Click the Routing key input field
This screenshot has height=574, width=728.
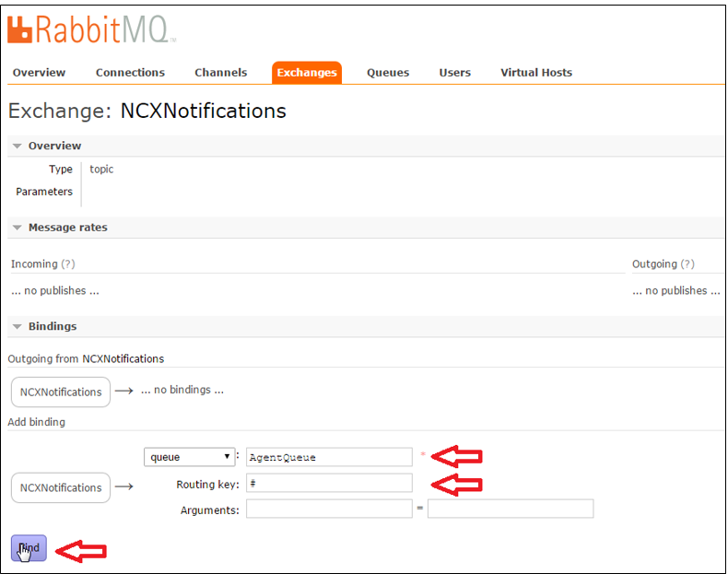pyautogui.click(x=329, y=483)
